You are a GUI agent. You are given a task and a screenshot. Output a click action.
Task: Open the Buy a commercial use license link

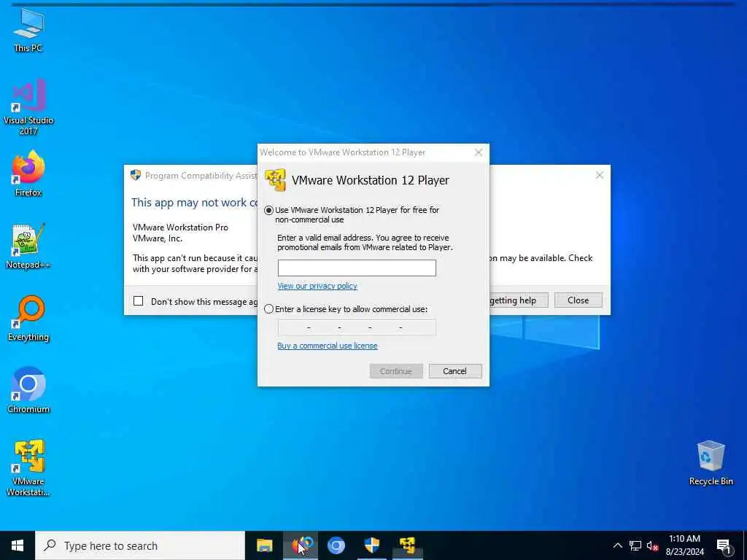(328, 346)
